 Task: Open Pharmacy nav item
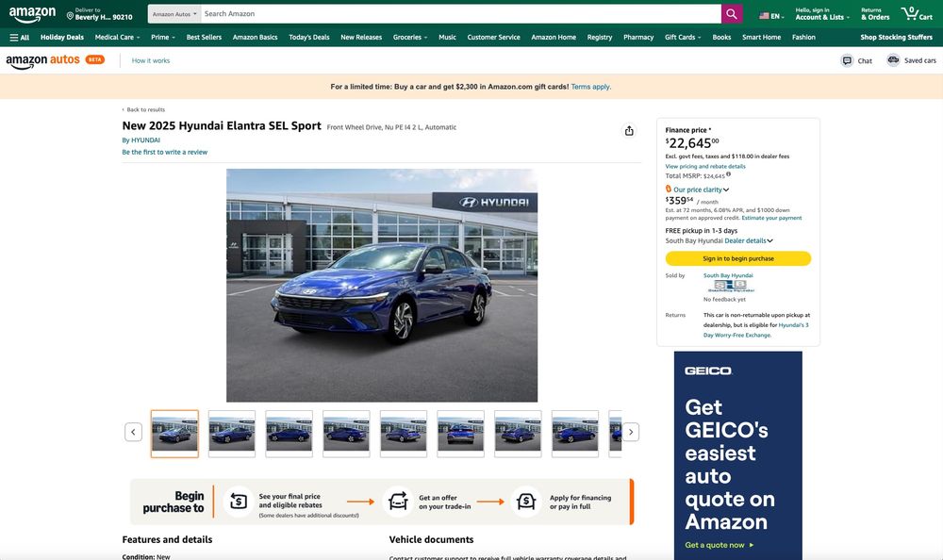coord(638,38)
